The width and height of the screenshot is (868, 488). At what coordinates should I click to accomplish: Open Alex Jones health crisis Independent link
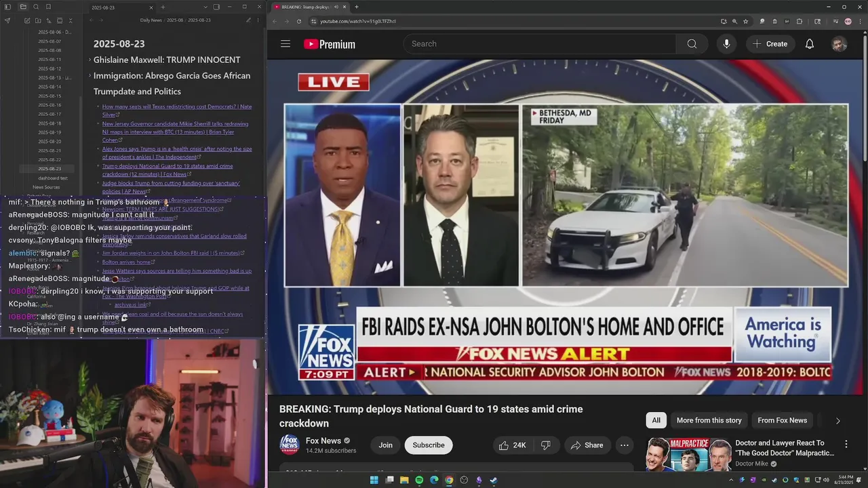click(x=177, y=152)
